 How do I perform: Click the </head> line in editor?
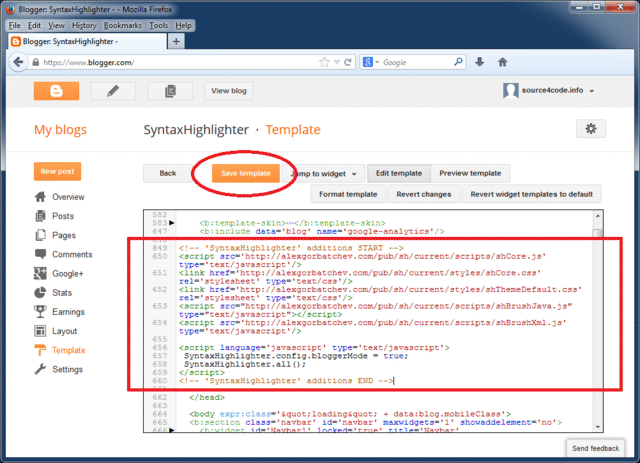pyautogui.click(x=207, y=397)
